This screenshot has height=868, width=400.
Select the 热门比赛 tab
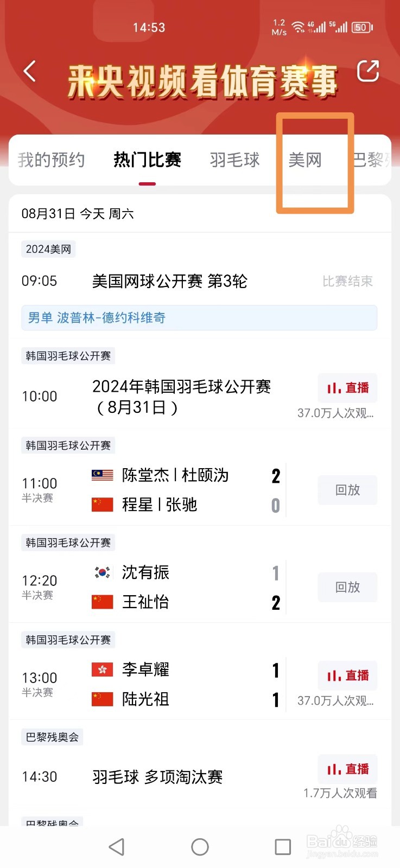click(147, 160)
